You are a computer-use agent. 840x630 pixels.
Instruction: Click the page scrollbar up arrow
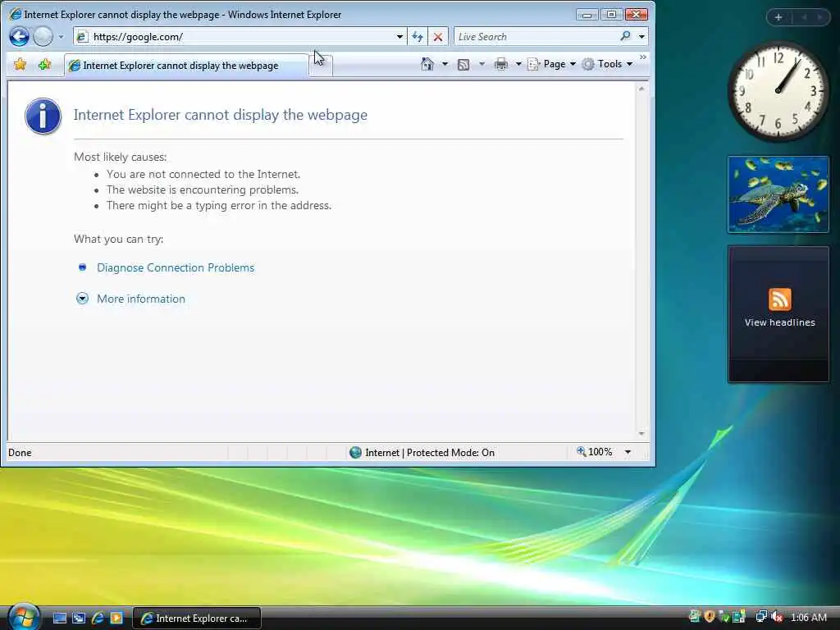point(641,89)
